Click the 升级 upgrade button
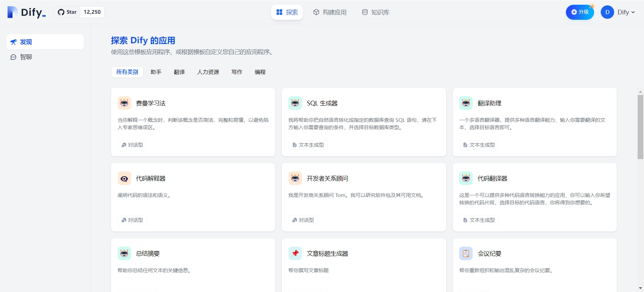This screenshot has width=644, height=292. coord(580,12)
